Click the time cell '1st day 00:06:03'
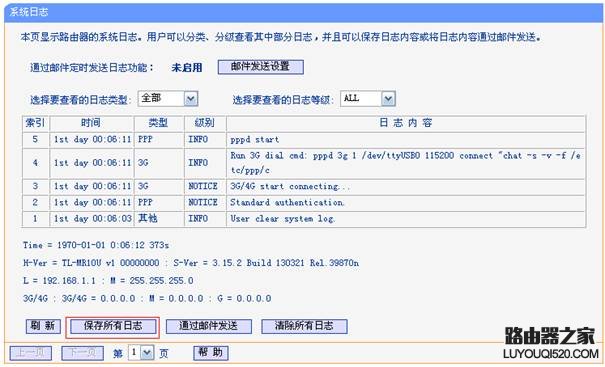Image resolution: width=605 pixels, height=367 pixels. (92, 219)
